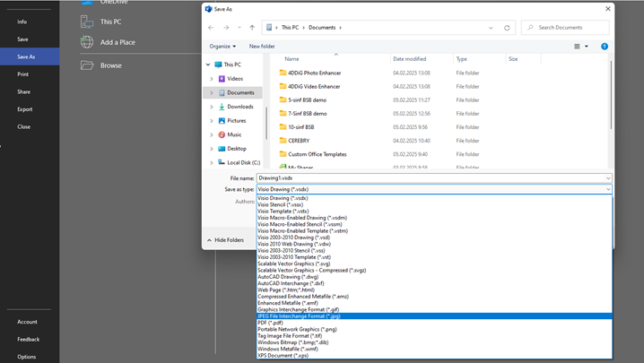Click the Back arrow in Save As dialog

[x=211, y=28]
